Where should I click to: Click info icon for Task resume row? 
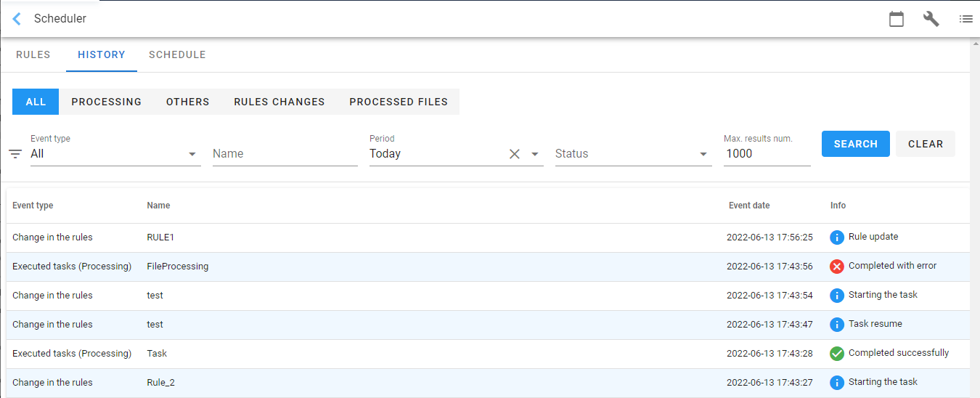837,325
